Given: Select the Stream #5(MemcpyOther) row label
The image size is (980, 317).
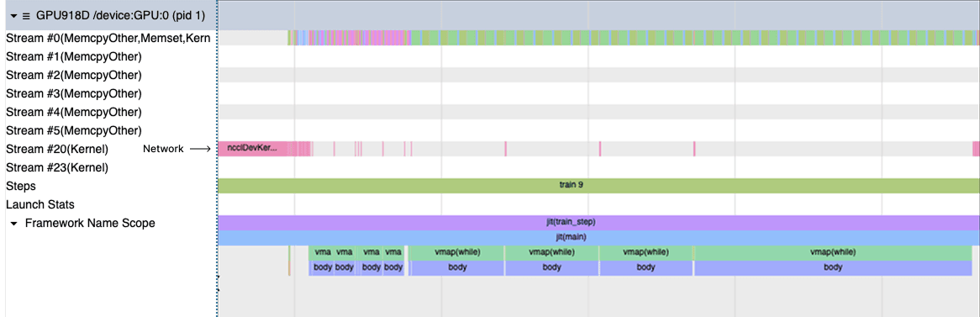Looking at the screenshot, I should (74, 130).
